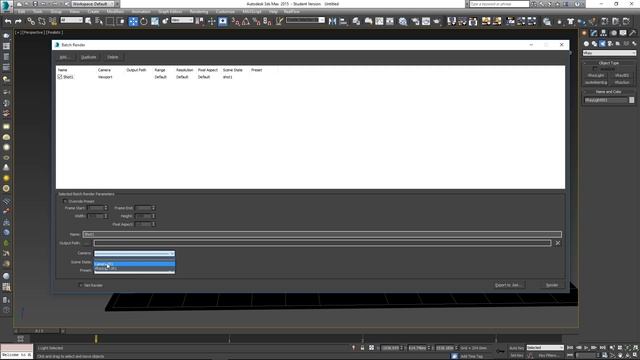Image resolution: width=640 pixels, height=360 pixels.
Task: Open the Material Editor icon
Action: (403, 21)
